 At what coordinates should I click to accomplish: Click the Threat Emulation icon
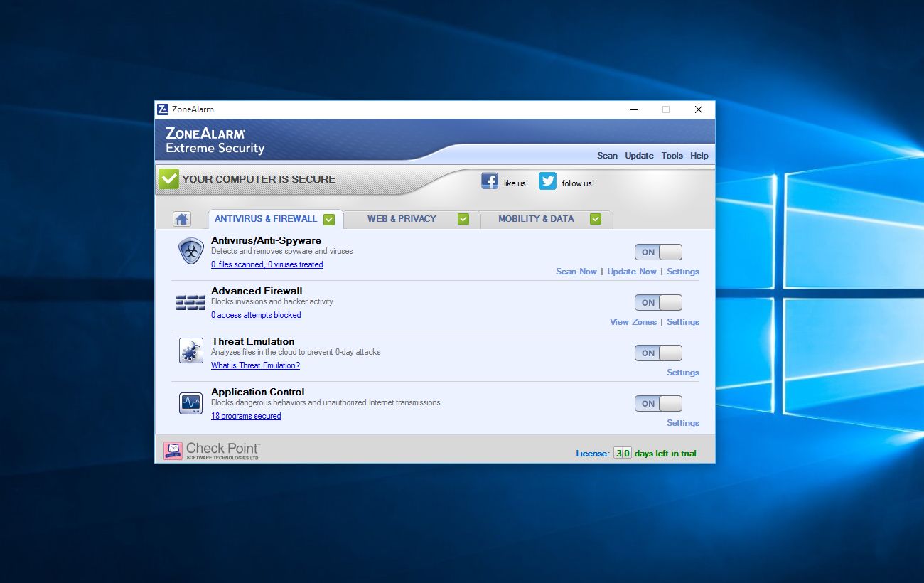pos(190,351)
